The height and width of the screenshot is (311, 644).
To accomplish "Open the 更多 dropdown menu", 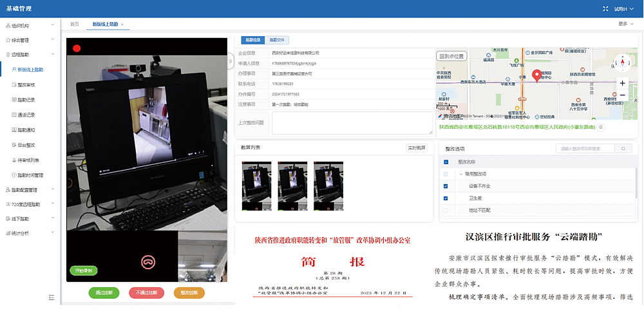I will click(624, 24).
